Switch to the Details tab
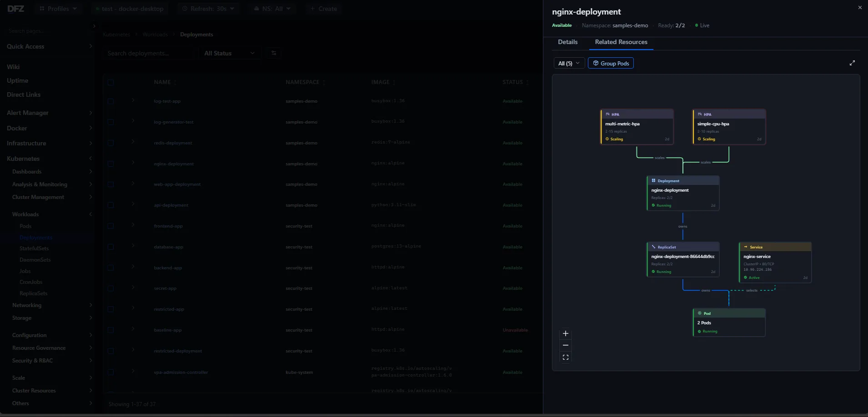This screenshot has width=868, height=417. coord(567,42)
